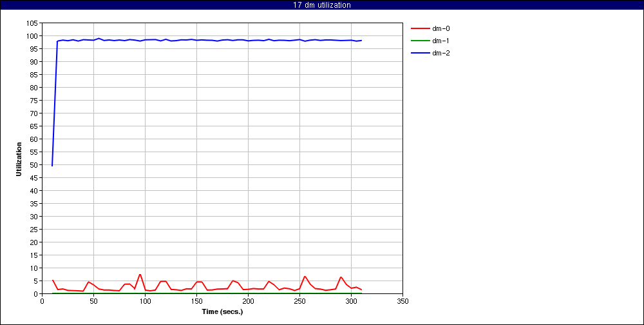
Task: Click the 'Utilization' y-axis label
Action: click(19, 159)
